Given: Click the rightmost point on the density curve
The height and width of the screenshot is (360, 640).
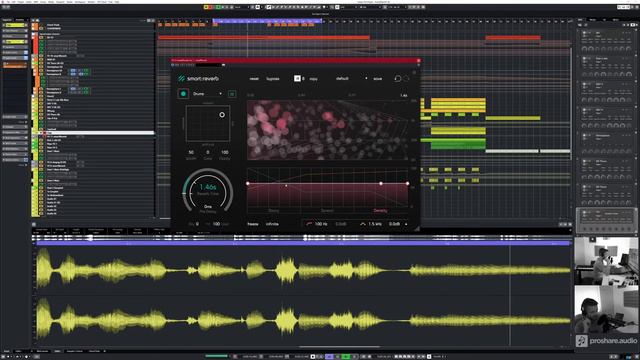Looking at the screenshot, I should [407, 184].
